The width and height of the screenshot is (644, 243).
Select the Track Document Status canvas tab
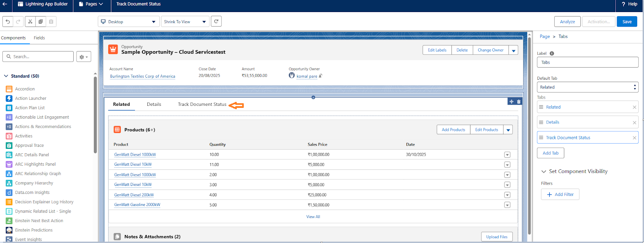pyautogui.click(x=202, y=105)
